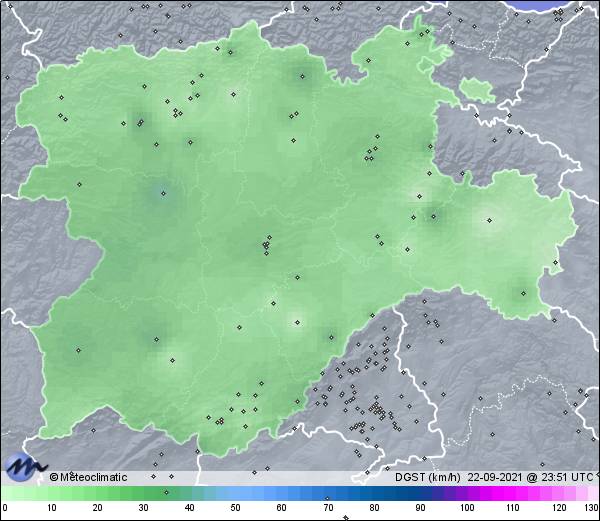
Task: Click the 80 label on wind scale
Action: tap(374, 508)
